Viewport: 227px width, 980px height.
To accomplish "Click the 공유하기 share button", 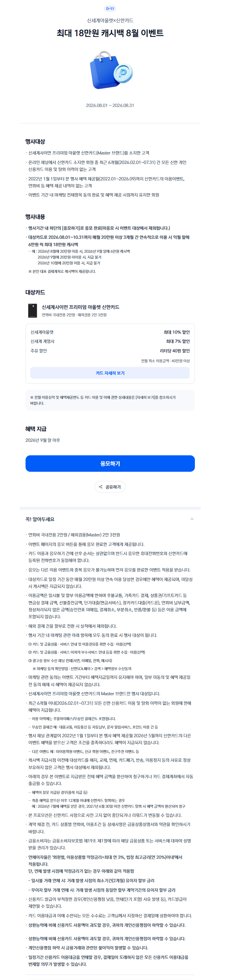I will coord(110,487).
